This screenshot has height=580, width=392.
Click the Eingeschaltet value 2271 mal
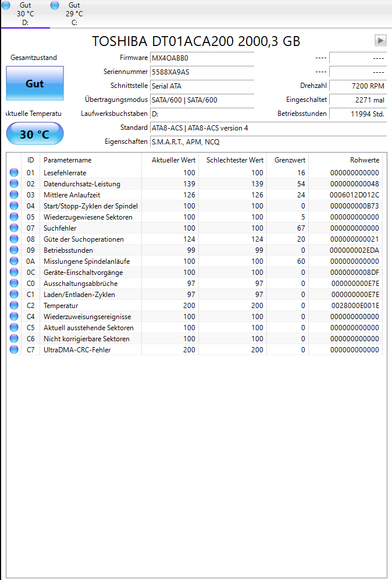click(x=358, y=100)
